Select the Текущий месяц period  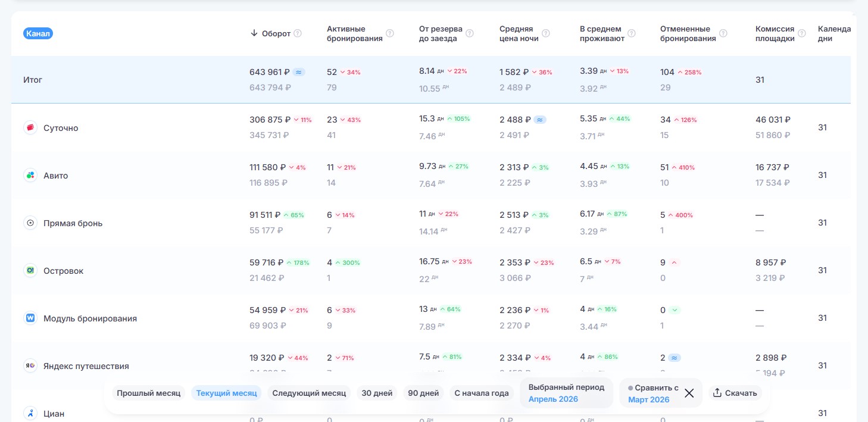pyautogui.click(x=226, y=393)
